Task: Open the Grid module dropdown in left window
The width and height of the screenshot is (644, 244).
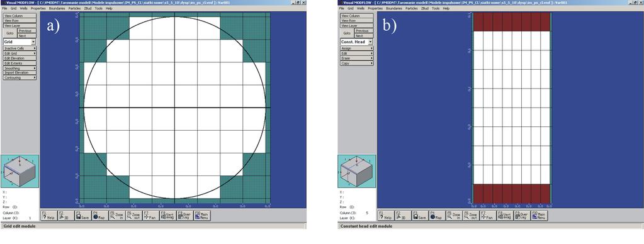Action: click(33, 42)
